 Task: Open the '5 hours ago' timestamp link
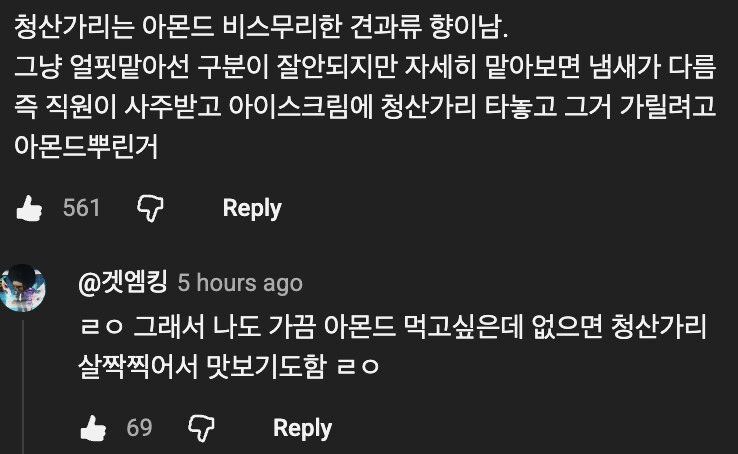coord(239,284)
